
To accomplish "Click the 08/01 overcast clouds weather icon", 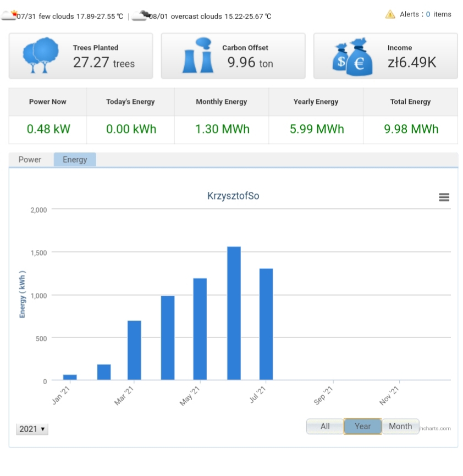I will point(141,15).
